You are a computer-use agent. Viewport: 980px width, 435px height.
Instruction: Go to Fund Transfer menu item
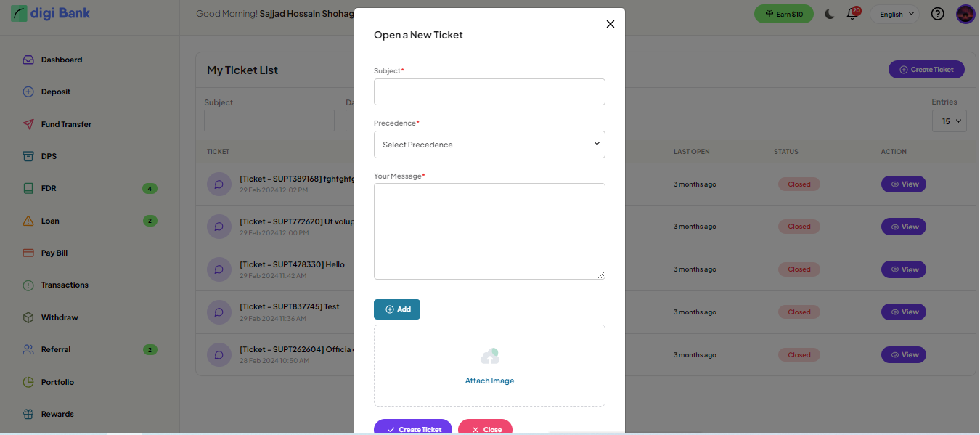point(66,124)
